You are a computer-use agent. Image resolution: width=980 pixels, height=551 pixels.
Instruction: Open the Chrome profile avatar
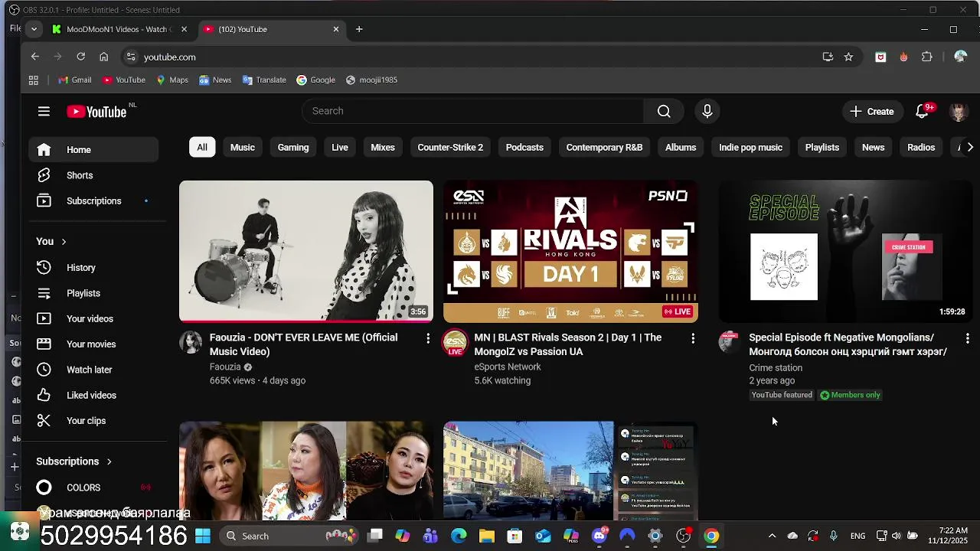[x=960, y=57]
